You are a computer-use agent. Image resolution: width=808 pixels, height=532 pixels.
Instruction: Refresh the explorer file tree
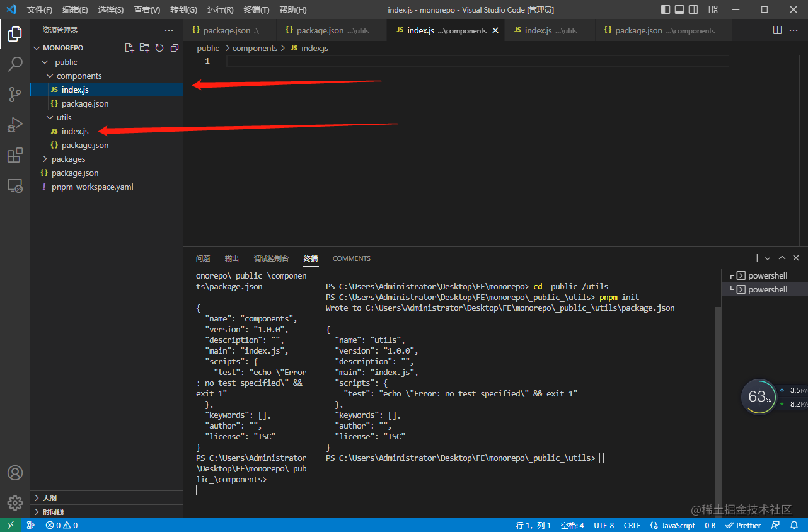pyautogui.click(x=159, y=48)
